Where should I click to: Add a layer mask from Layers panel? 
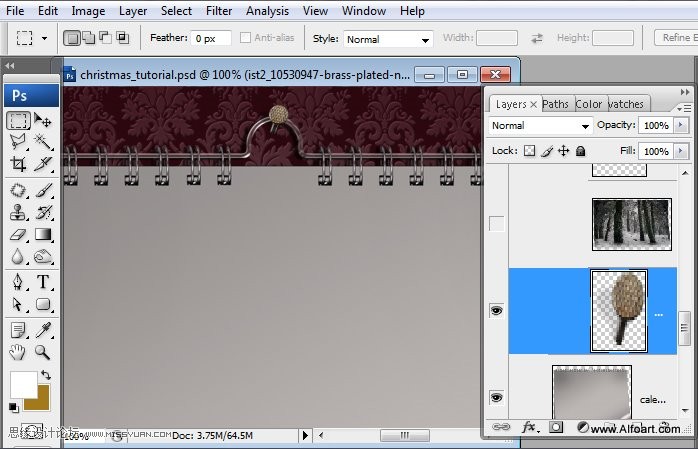pos(556,427)
